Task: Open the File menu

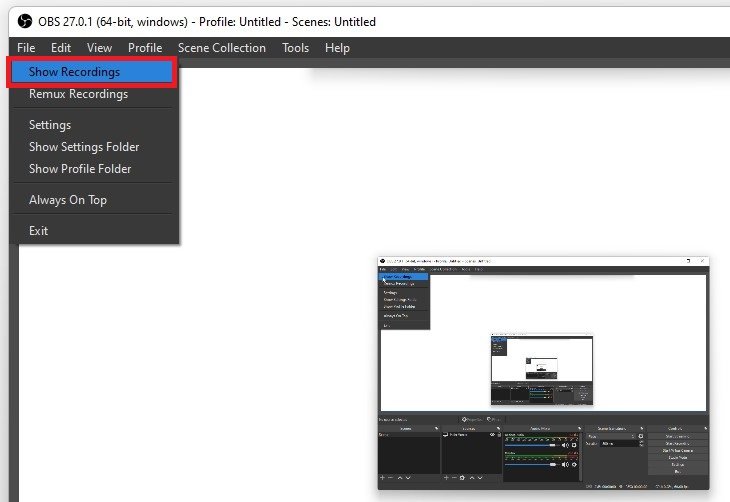Action: click(26, 48)
